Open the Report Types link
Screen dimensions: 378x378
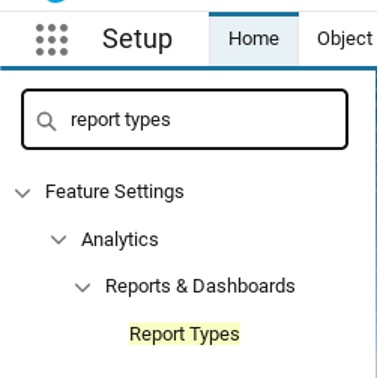tap(185, 334)
